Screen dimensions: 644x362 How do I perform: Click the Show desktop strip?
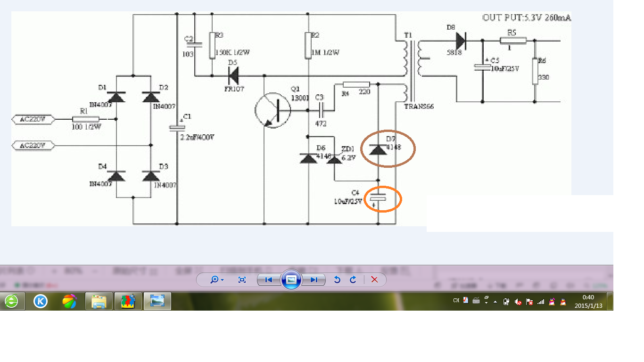pos(610,301)
